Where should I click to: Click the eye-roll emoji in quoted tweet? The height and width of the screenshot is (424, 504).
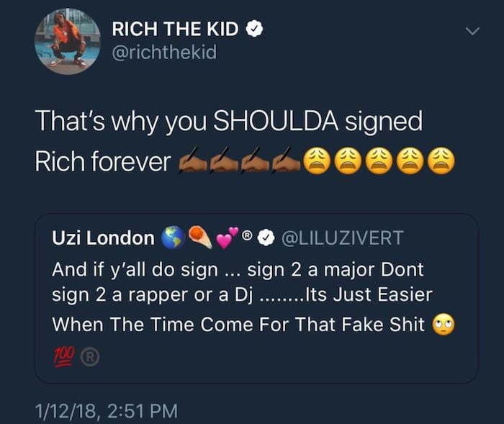pos(444,324)
